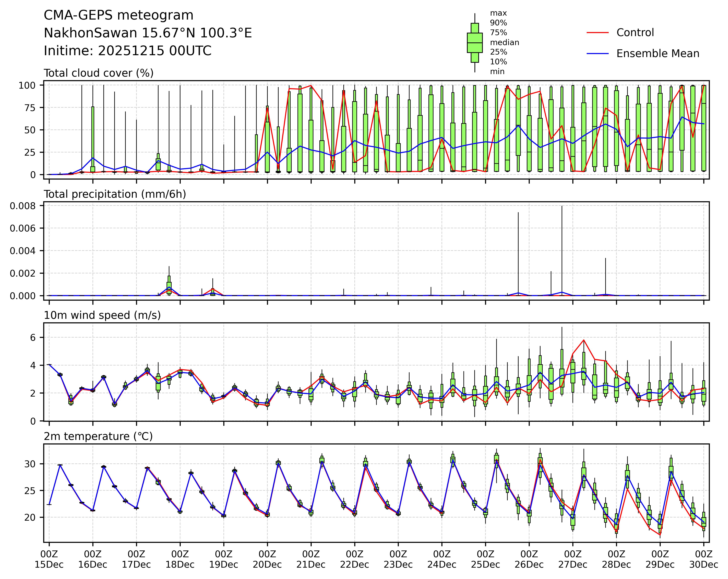The image size is (728, 579).
Task: Click the 'Initime: 20251215 00UTC' text
Action: (127, 51)
